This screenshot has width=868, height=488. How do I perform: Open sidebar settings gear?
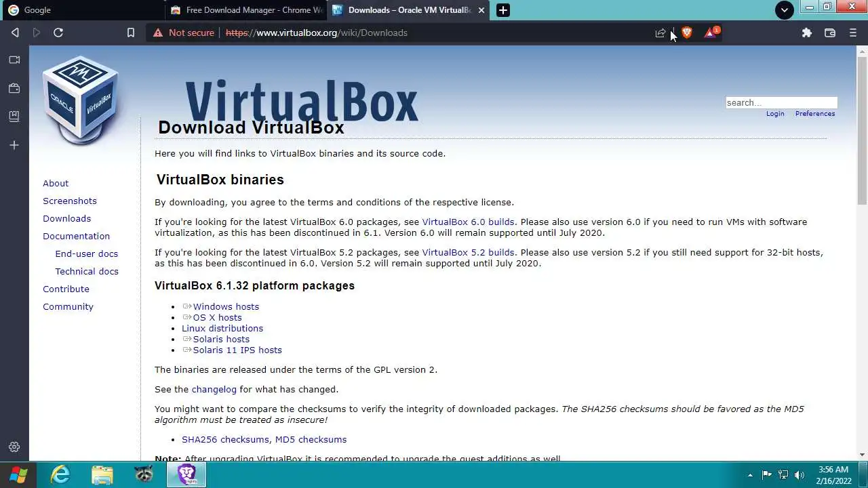tap(14, 447)
